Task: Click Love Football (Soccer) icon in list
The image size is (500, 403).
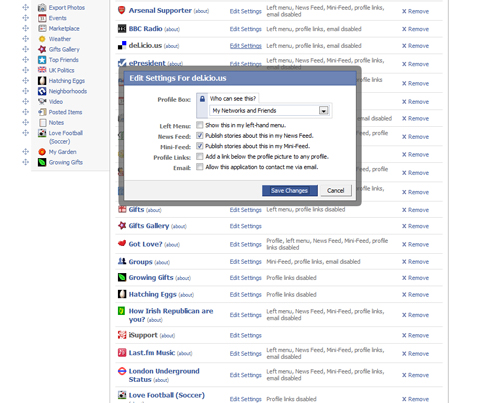Action: pyautogui.click(x=122, y=395)
